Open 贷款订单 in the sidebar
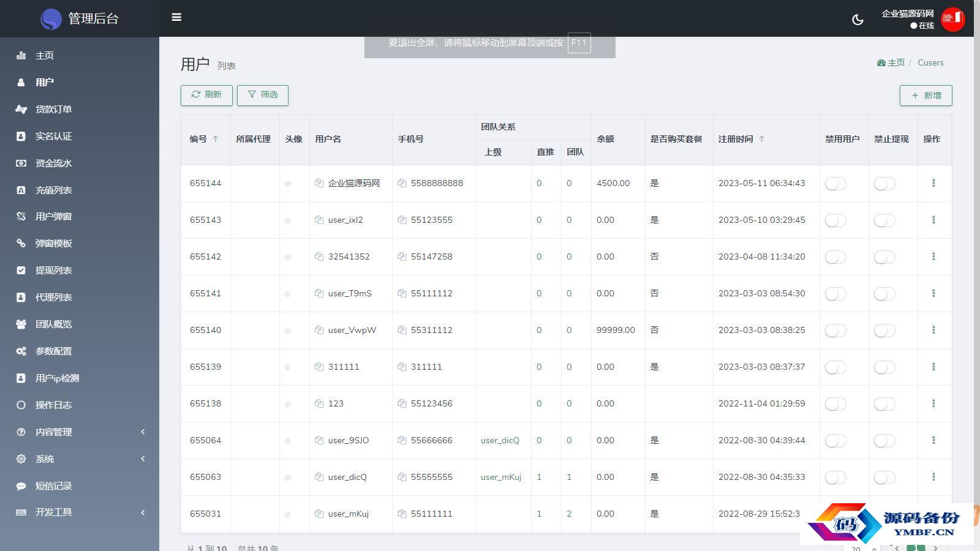This screenshot has height=551, width=980. [80, 109]
